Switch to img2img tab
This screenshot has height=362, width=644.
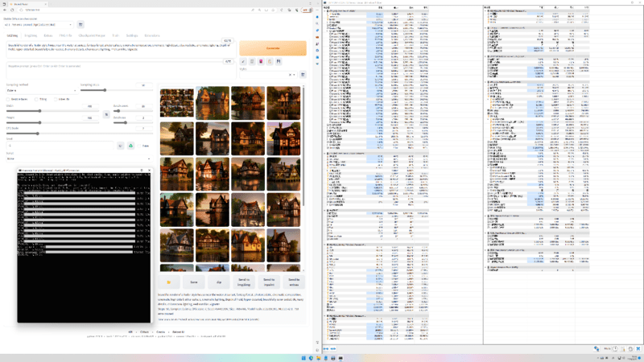(x=31, y=35)
